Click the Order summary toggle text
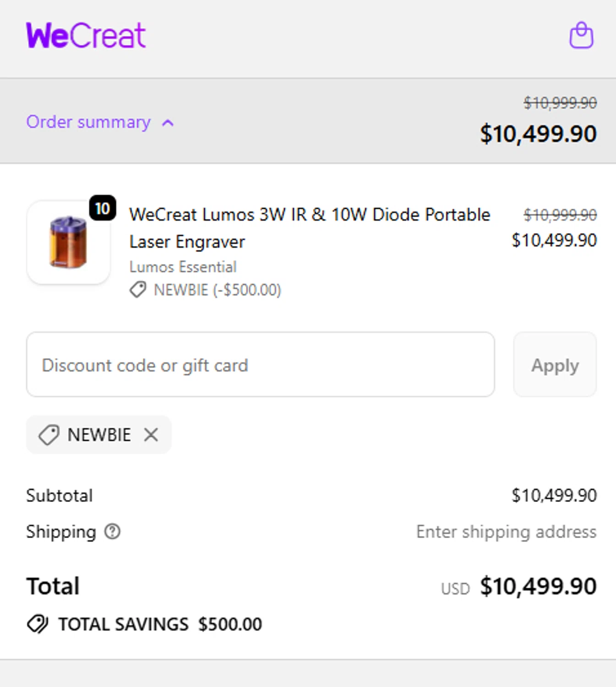Viewport: 616px width, 687px height. click(x=88, y=122)
